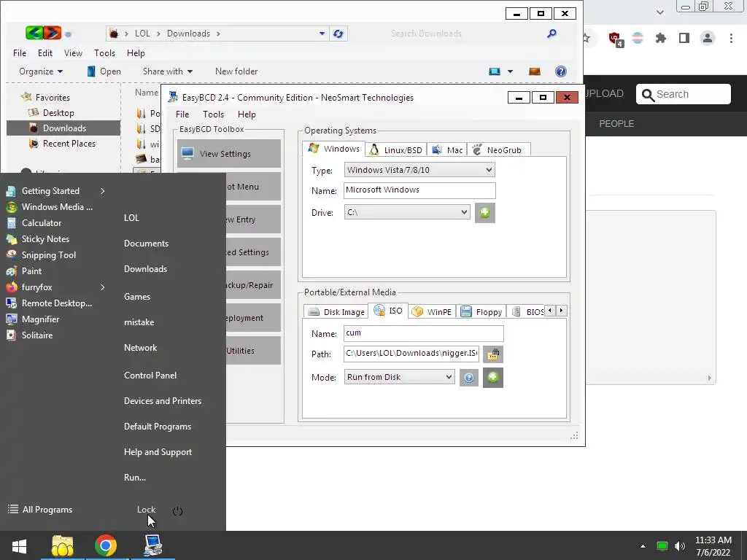Click the Operating Systems Name field

[x=419, y=190]
